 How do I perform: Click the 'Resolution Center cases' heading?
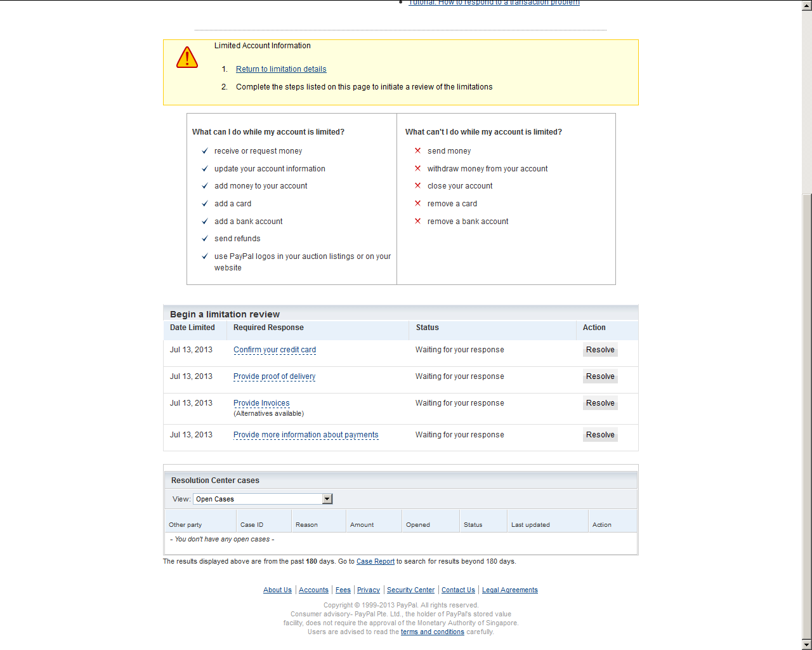(215, 481)
